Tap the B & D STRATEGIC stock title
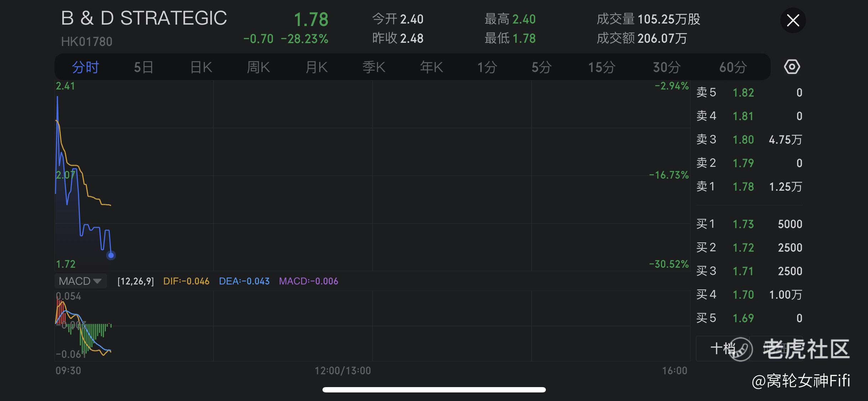 pyautogui.click(x=144, y=19)
